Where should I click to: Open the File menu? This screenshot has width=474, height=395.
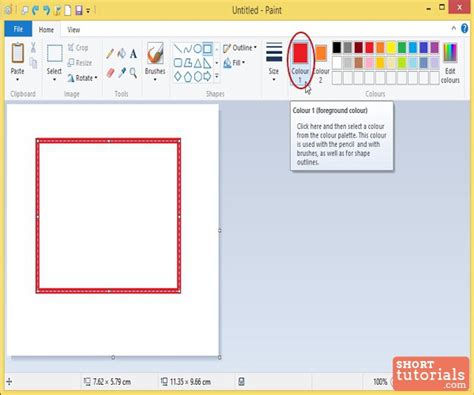click(18, 29)
